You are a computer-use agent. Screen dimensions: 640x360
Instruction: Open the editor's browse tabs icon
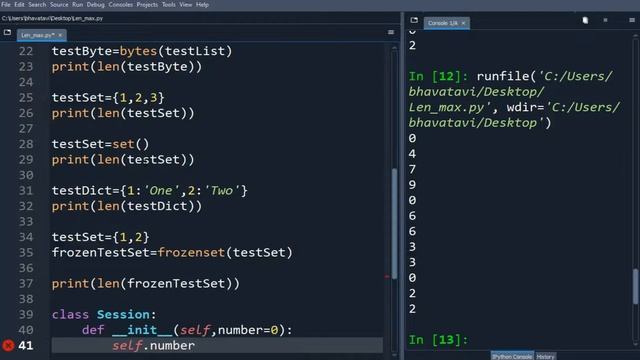(x=7, y=32)
